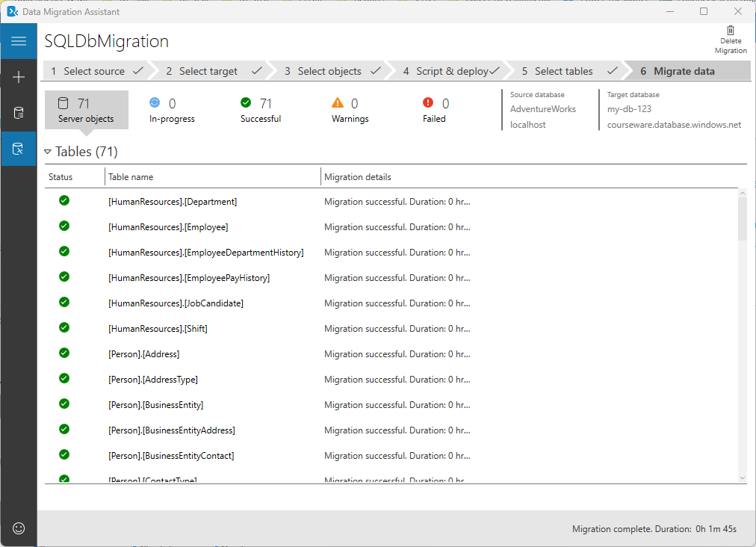
Task: Open the Status column header
Action: pyautogui.click(x=60, y=176)
